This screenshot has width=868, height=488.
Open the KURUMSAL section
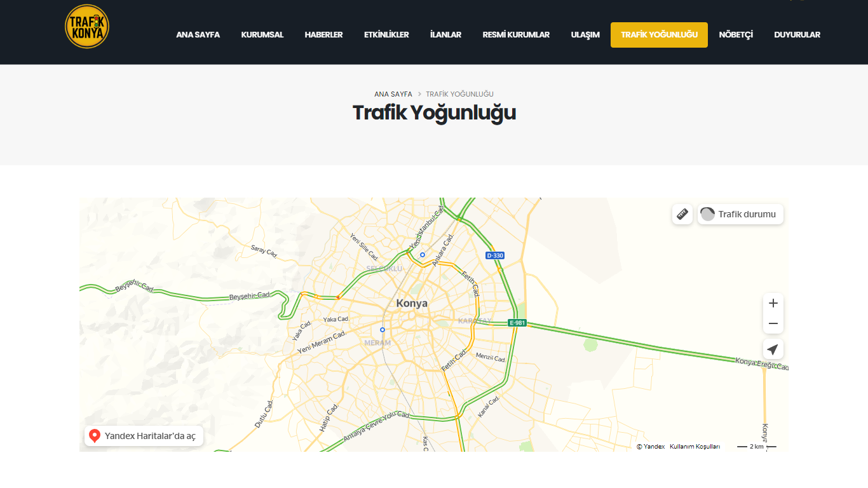(x=262, y=35)
